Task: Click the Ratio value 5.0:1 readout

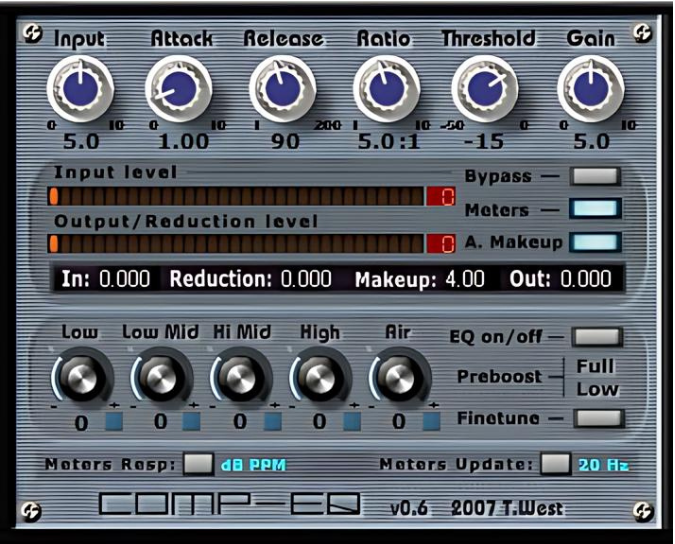Action: pyautogui.click(x=389, y=142)
